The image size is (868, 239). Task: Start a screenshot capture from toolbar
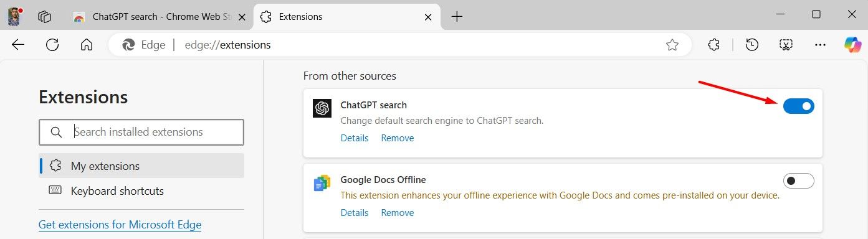click(786, 45)
